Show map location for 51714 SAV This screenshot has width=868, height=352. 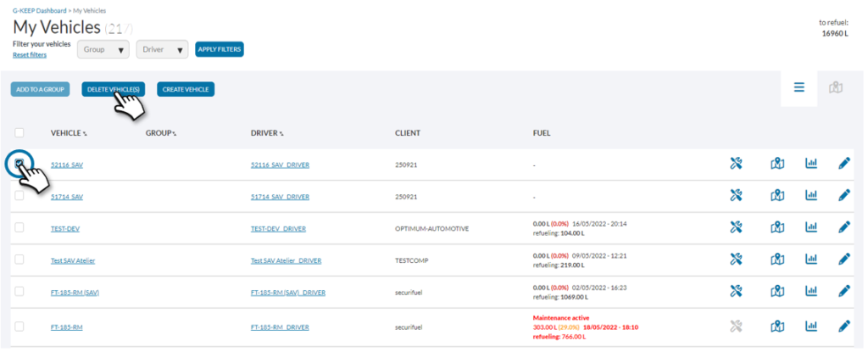(x=777, y=196)
